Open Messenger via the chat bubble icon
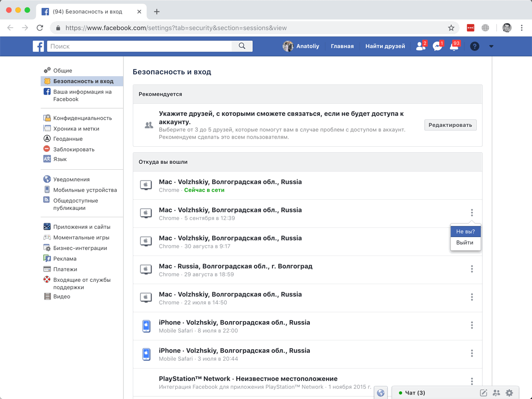This screenshot has height=399, width=532. (437, 46)
